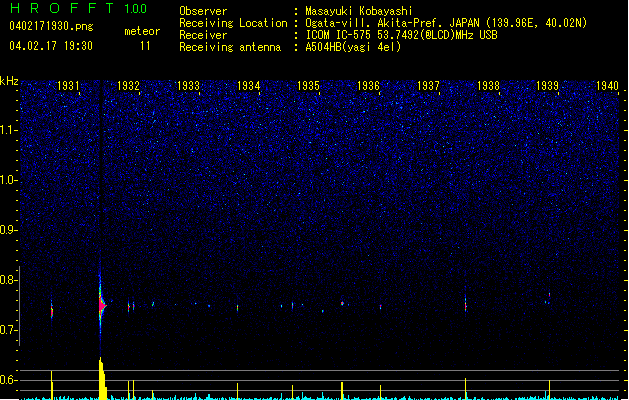This screenshot has width=629, height=400.
Task: Click the 1.1 kHz frequency label
Action: pyautogui.click(x=8, y=130)
